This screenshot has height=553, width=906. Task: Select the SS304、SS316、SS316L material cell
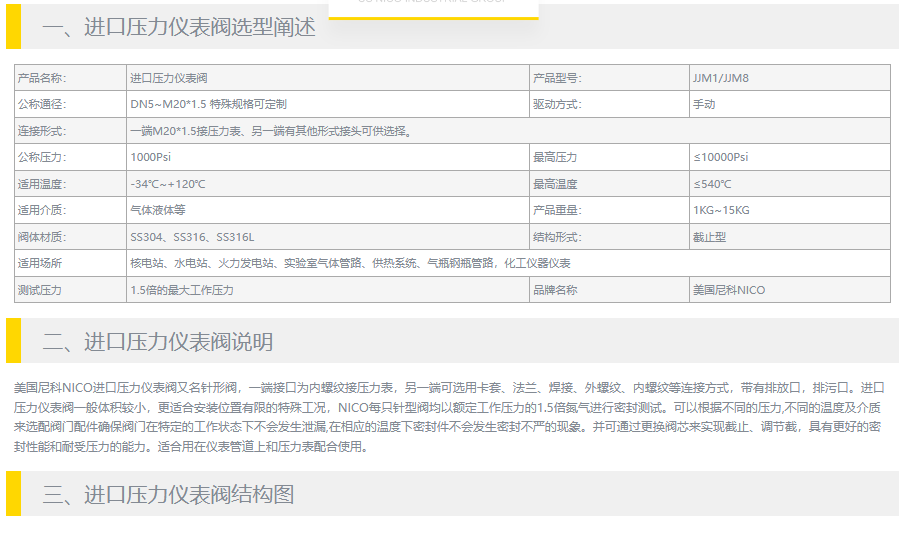[x=192, y=237]
